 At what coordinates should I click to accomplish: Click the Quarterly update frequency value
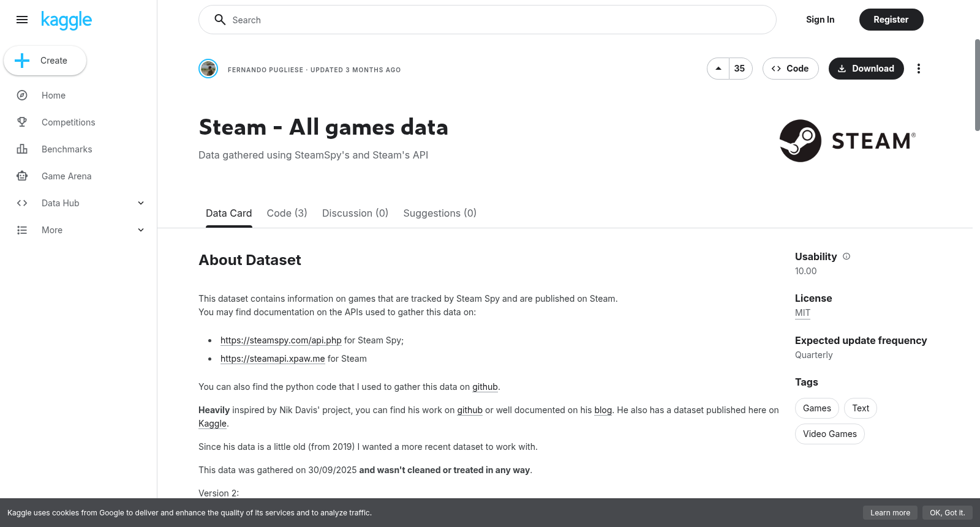tap(814, 355)
